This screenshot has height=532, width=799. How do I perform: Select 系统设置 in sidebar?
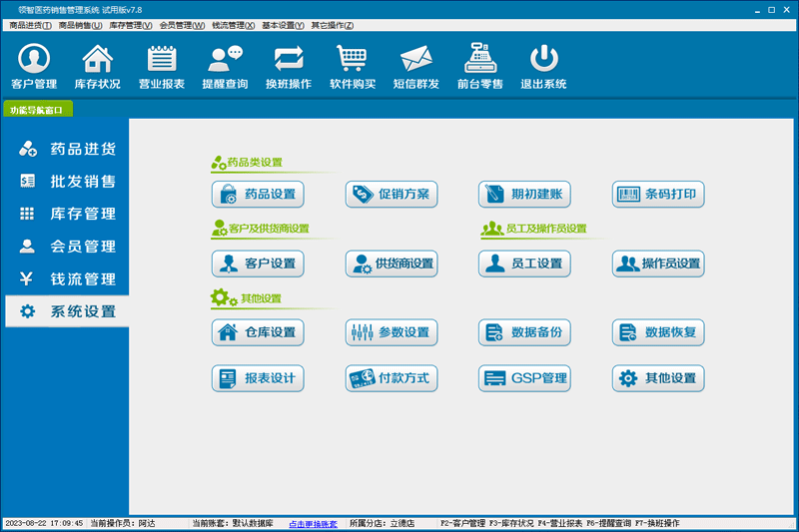pyautogui.click(x=67, y=311)
